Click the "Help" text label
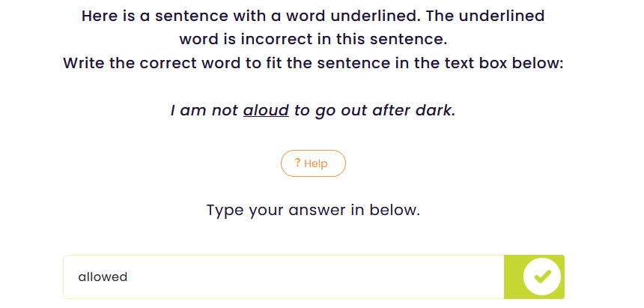 316,163
